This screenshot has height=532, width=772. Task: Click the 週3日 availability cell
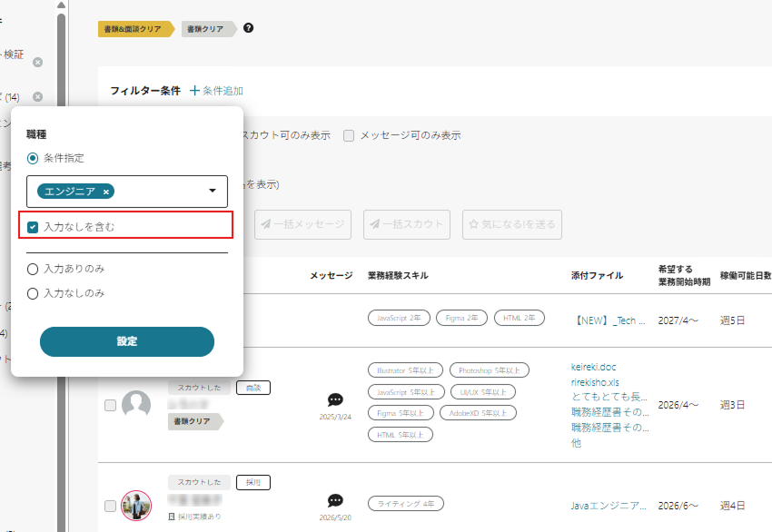[x=732, y=405]
